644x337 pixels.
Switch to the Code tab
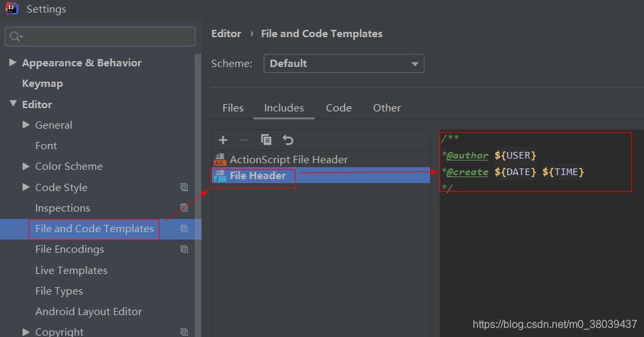[x=339, y=108]
